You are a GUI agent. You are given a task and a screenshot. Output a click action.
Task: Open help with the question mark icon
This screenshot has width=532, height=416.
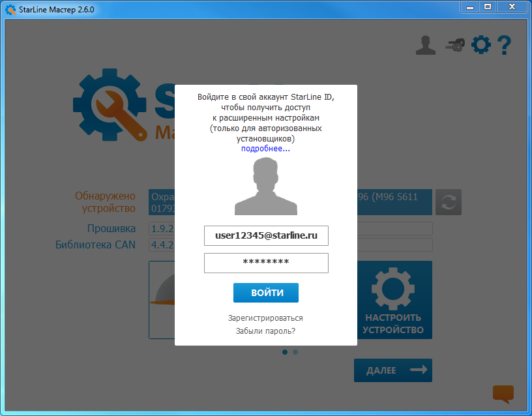(503, 45)
